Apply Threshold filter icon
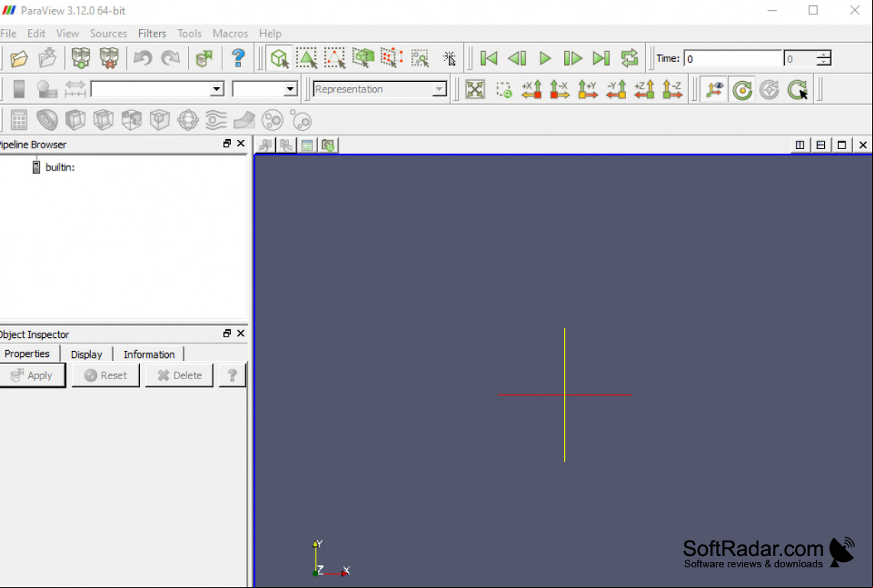This screenshot has width=873, height=588. tap(131, 120)
